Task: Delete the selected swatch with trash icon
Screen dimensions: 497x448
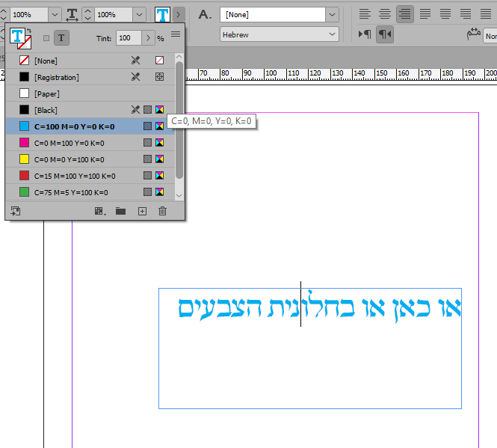Action: [x=162, y=211]
